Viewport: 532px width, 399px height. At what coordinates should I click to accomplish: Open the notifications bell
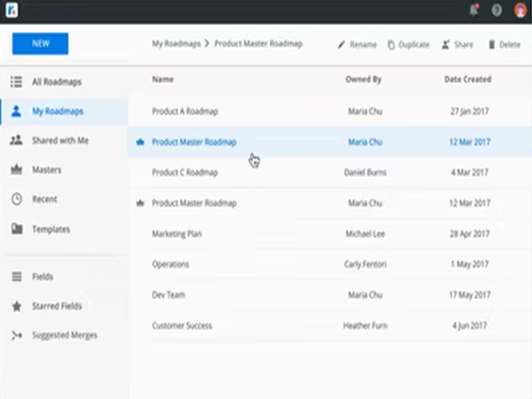point(474,10)
